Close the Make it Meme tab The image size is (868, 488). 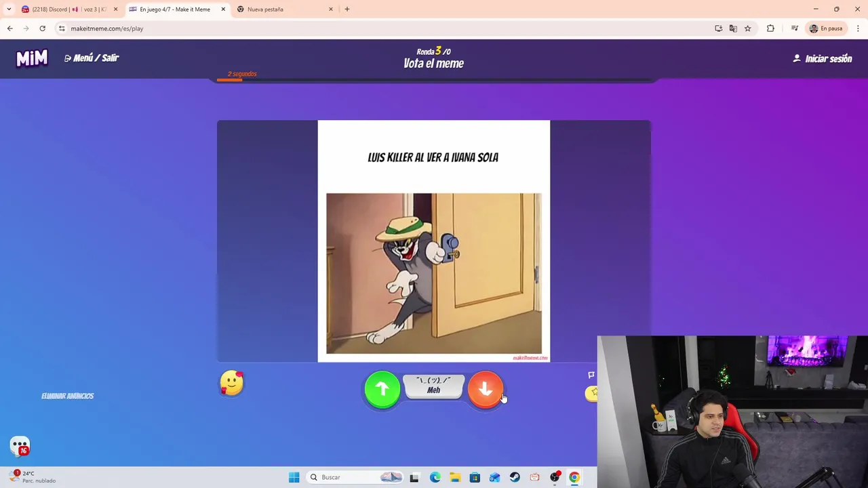223,9
